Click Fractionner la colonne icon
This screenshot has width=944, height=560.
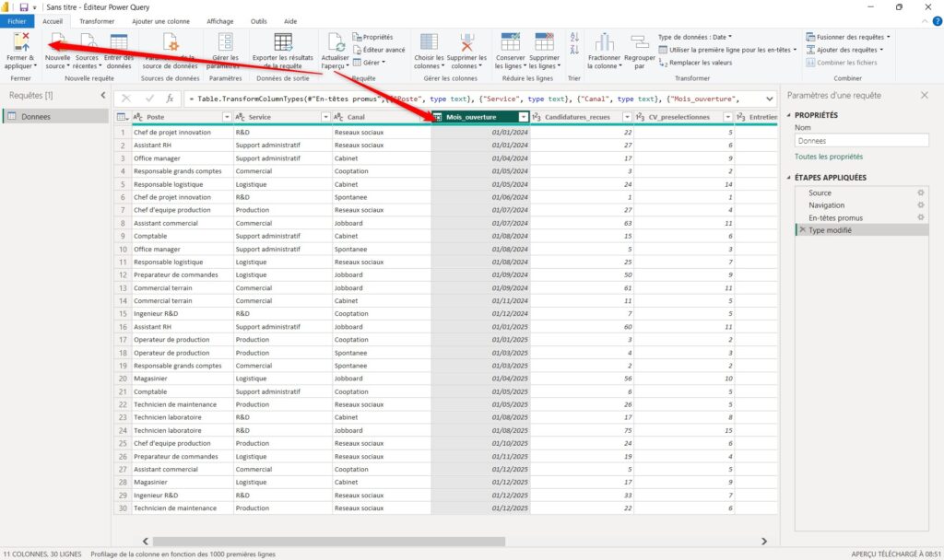604,42
